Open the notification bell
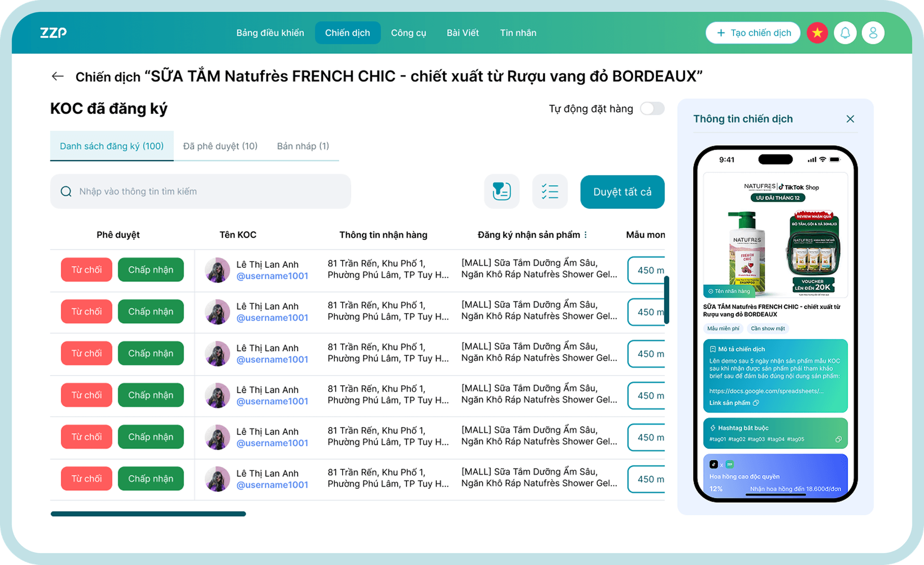924x565 pixels. (x=845, y=33)
